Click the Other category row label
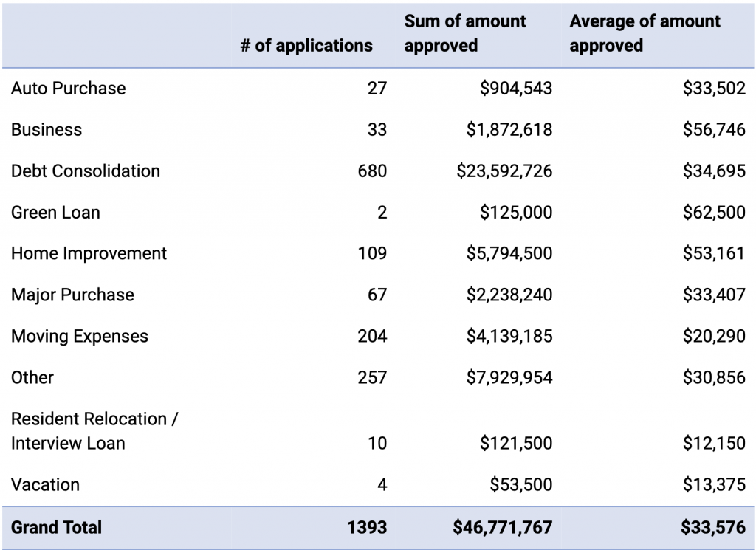 [32, 378]
